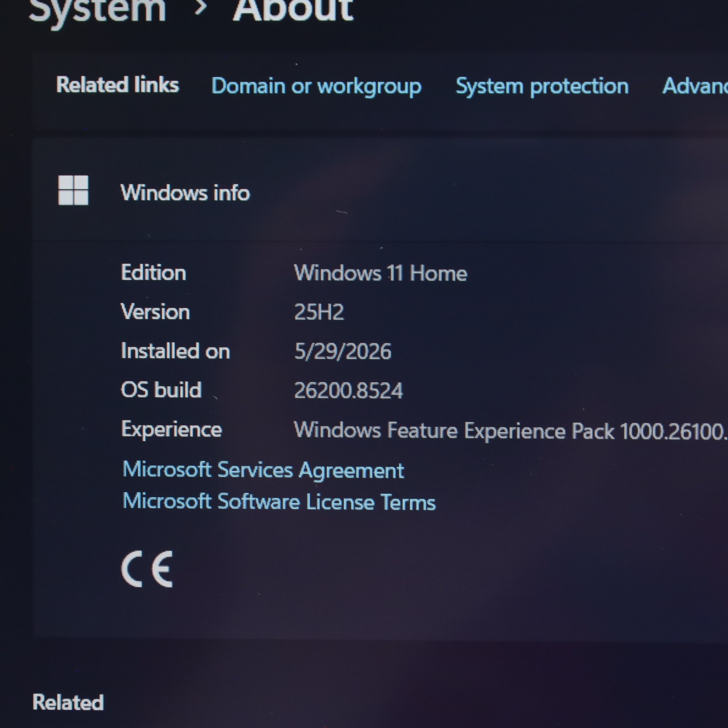Click the OS build label
Screen dimensions: 728x728
(x=161, y=390)
